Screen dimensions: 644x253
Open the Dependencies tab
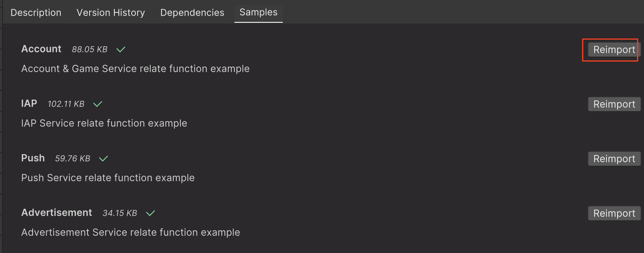192,13
